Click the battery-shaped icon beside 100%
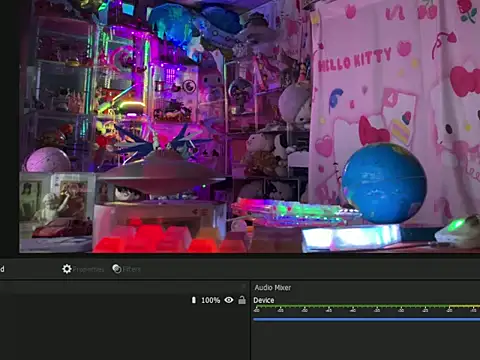 [194, 300]
